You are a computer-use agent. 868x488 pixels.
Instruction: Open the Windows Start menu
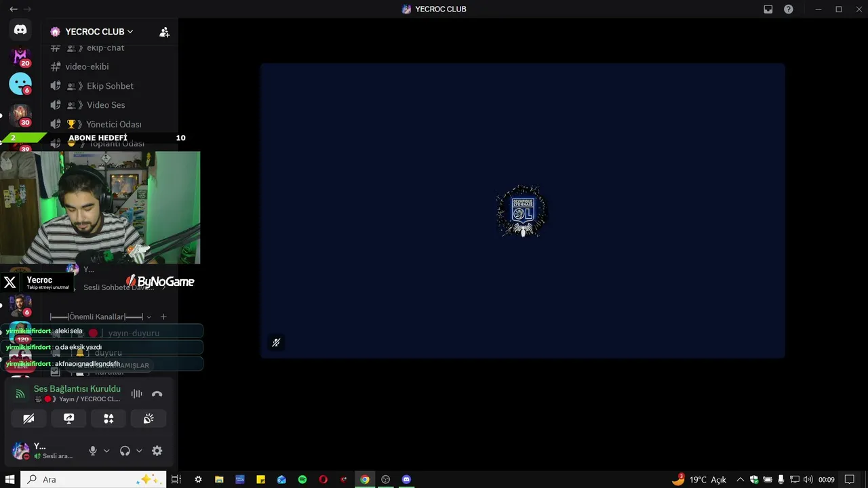[x=10, y=479]
